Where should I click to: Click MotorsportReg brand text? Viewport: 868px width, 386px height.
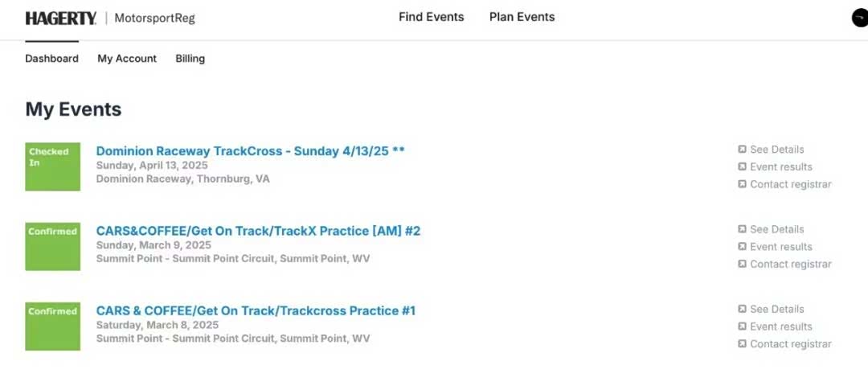click(154, 18)
